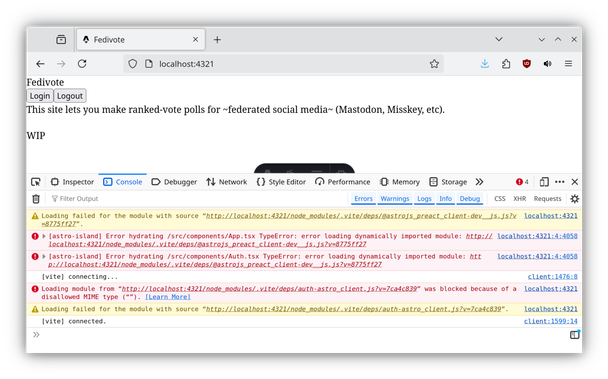Click the error count badge showing 4
Viewport: 608px width, 379px height.
[x=522, y=182]
